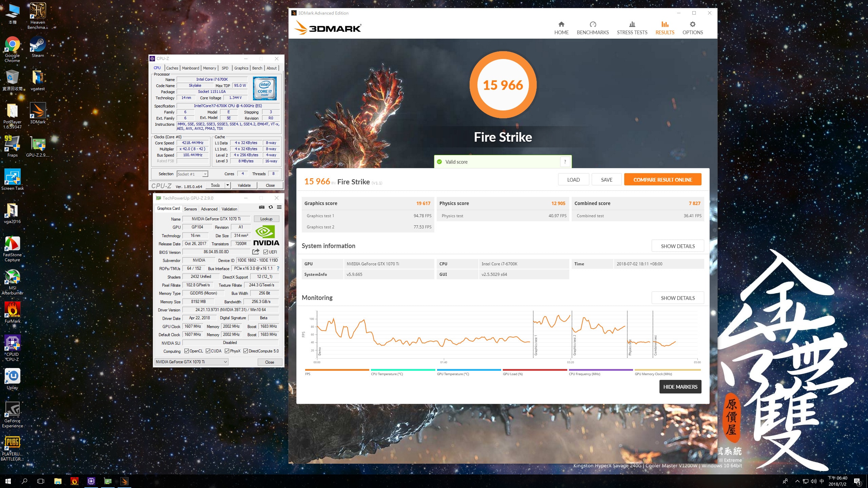868x488 pixels.
Task: Click COMPARE RESULT ONLINE button
Action: [x=663, y=180]
